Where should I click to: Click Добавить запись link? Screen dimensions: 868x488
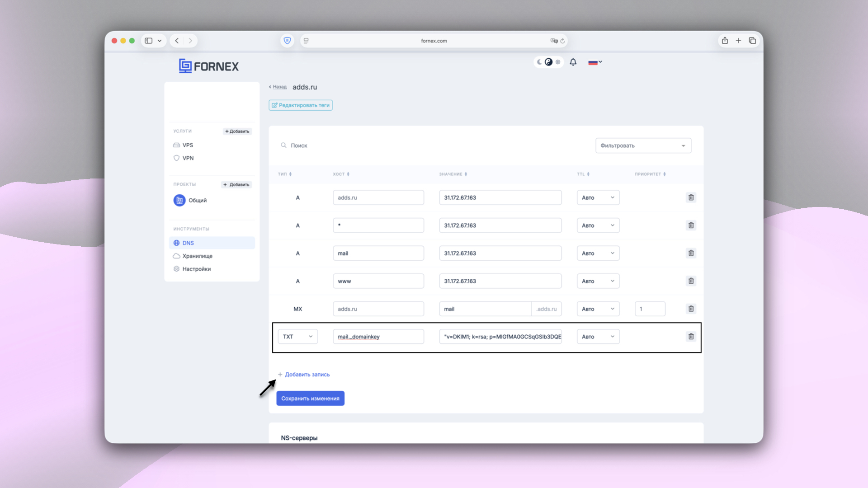pos(304,374)
